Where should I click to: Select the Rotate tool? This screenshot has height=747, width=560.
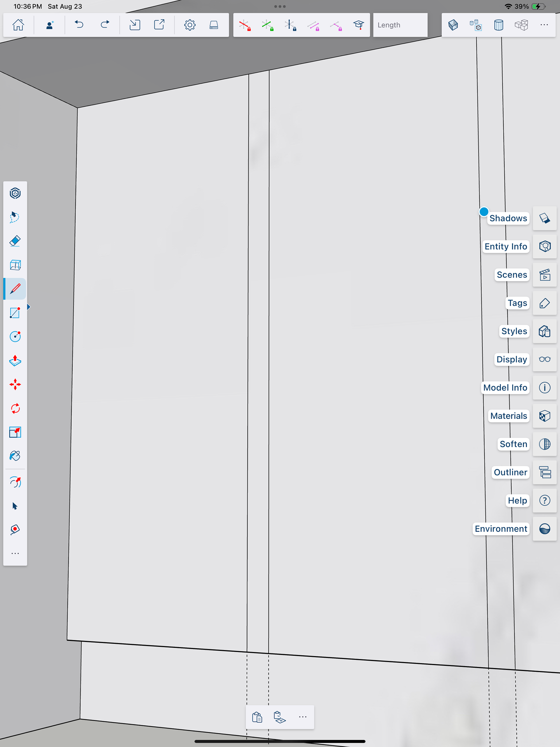[15, 408]
